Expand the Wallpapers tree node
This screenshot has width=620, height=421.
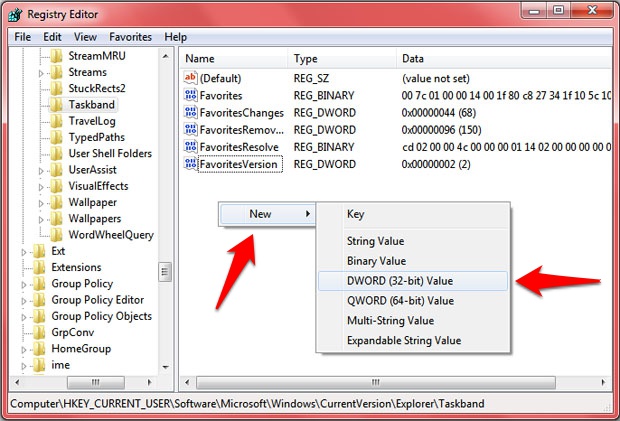pos(41,219)
